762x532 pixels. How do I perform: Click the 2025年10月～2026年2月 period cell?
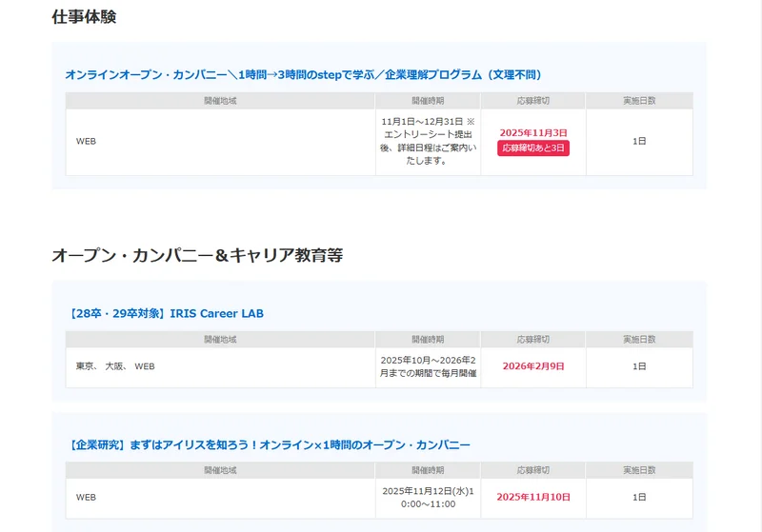(428, 366)
